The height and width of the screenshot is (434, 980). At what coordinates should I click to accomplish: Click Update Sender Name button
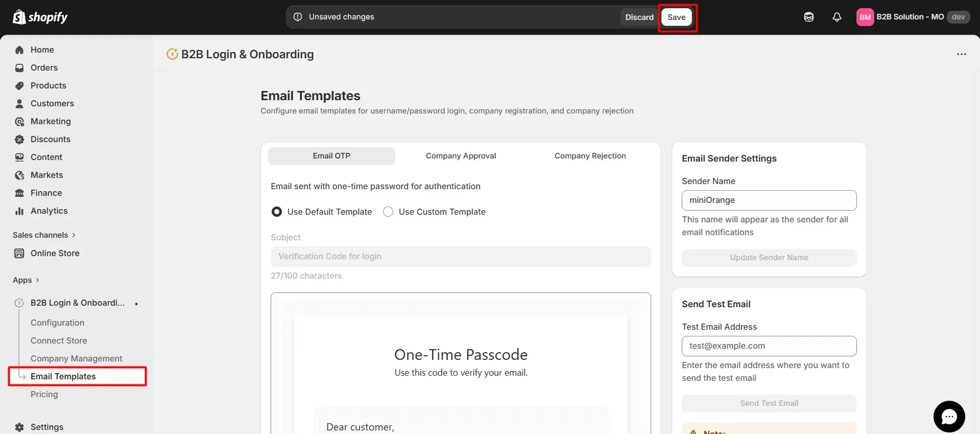(769, 258)
